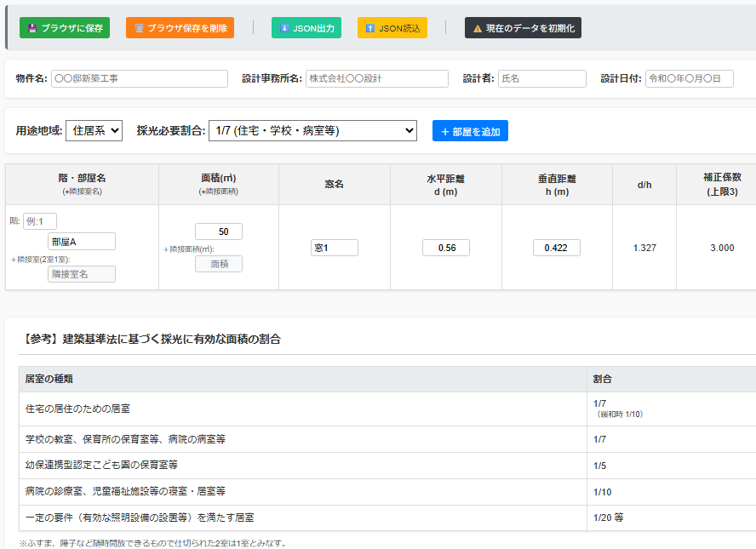The width and height of the screenshot is (756, 549).
Task: Click the 隣接面積 area input
Action: pyautogui.click(x=219, y=264)
